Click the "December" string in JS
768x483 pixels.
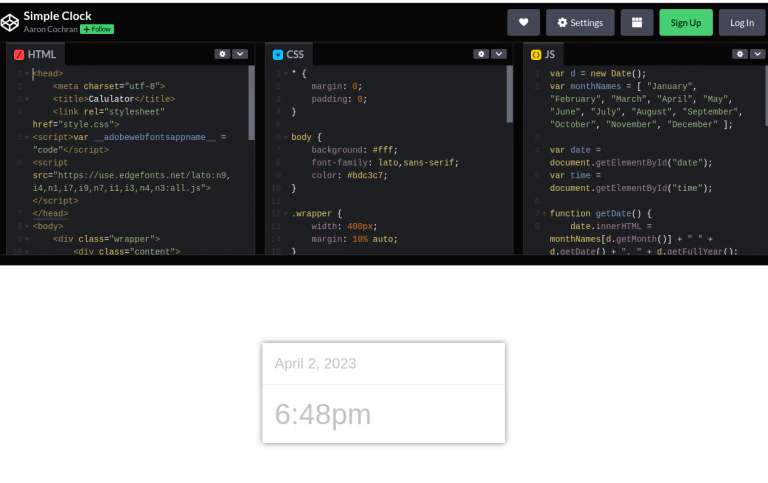[692, 124]
